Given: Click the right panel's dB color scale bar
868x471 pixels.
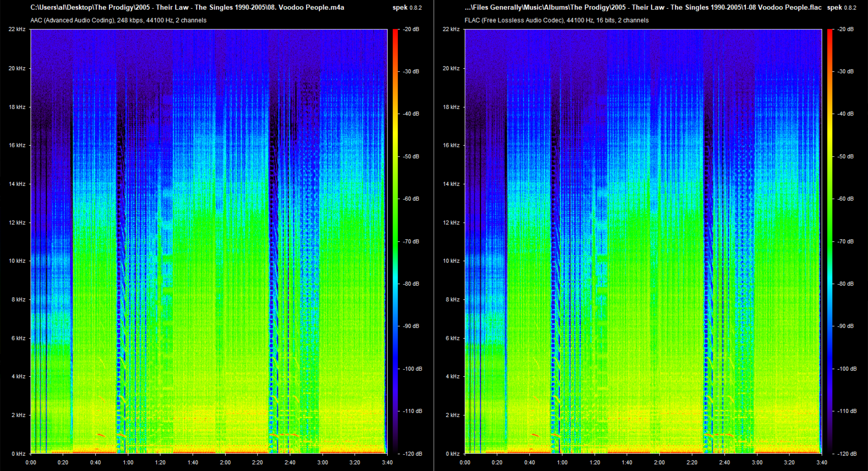Looking at the screenshot, I should point(830,241).
